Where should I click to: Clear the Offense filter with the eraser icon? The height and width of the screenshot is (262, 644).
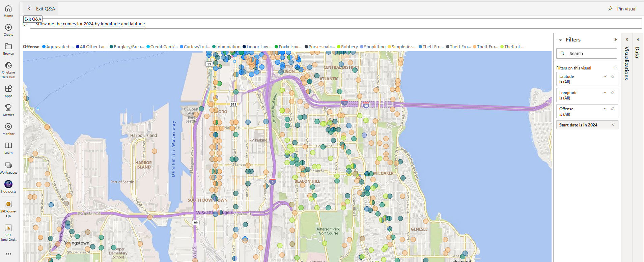[x=613, y=109]
